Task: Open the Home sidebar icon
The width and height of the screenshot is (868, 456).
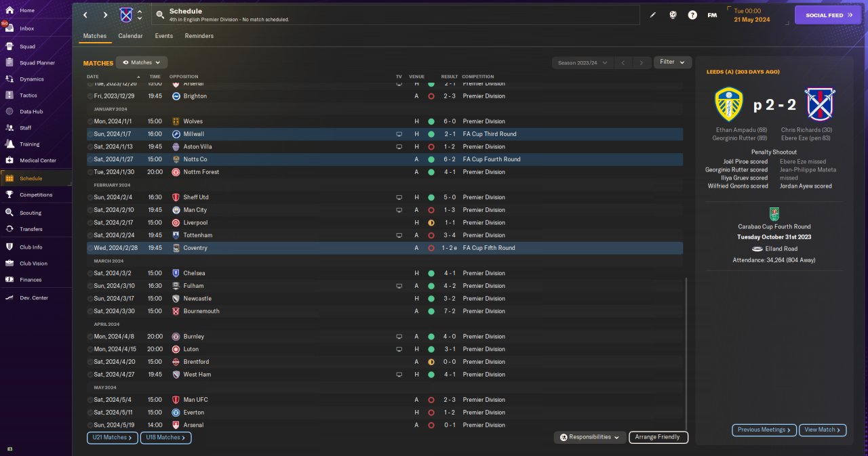Action: point(9,10)
